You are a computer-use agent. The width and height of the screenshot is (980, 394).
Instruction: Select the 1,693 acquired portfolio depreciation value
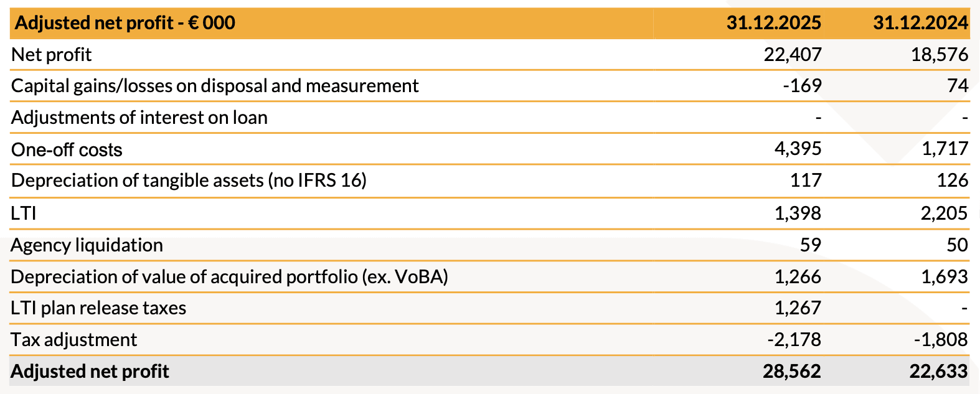coord(944,276)
